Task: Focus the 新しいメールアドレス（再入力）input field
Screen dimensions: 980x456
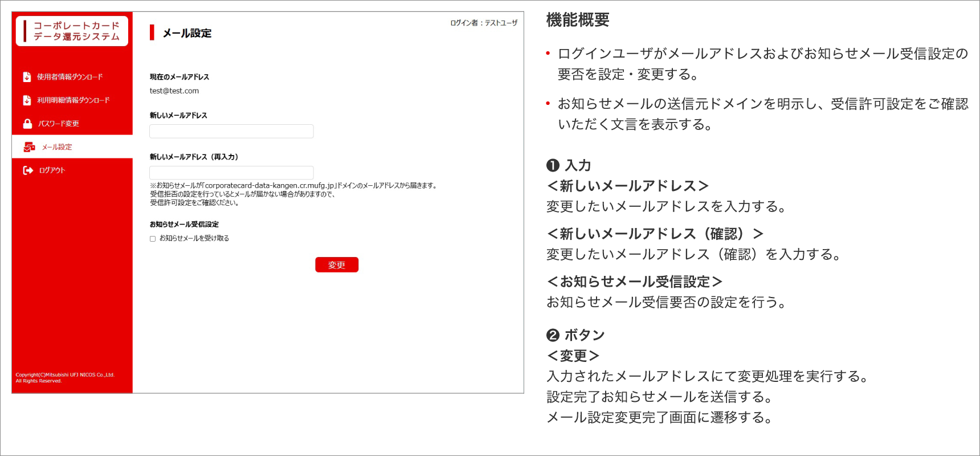Action: point(231,173)
